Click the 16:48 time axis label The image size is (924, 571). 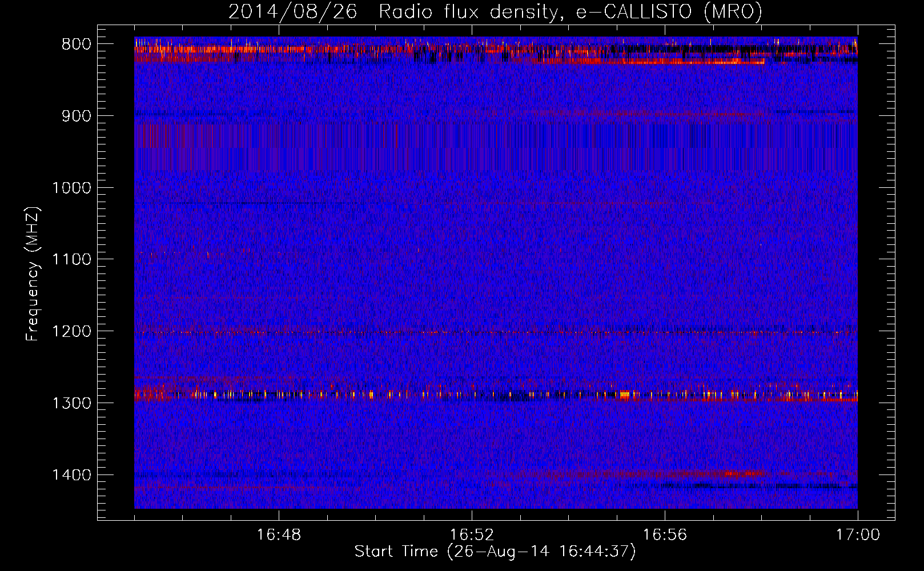[x=279, y=535]
